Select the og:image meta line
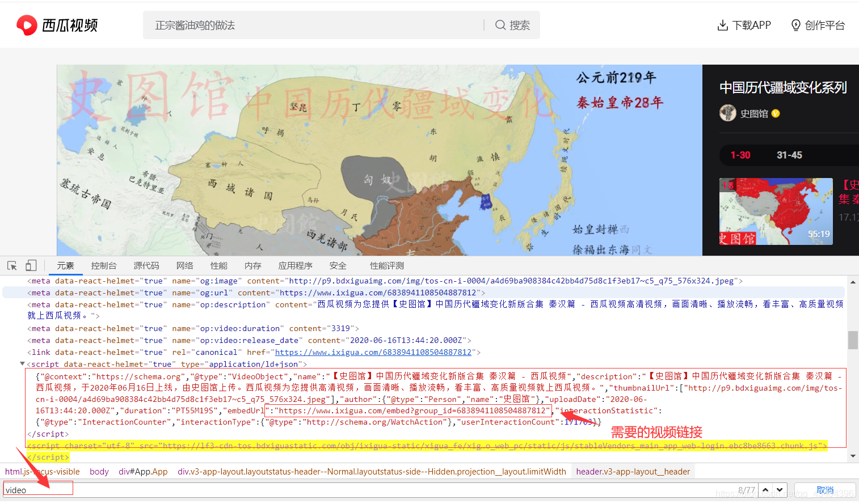This screenshot has height=504, width=859. tap(385, 281)
